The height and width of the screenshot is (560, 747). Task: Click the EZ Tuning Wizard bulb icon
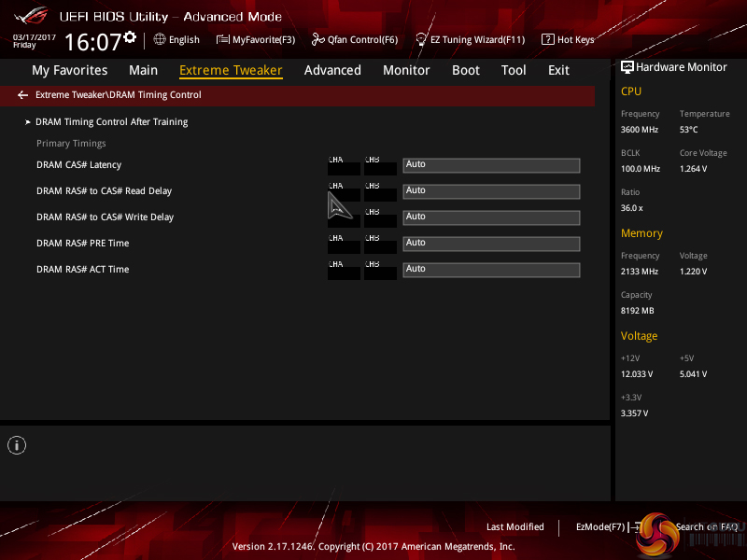click(421, 39)
